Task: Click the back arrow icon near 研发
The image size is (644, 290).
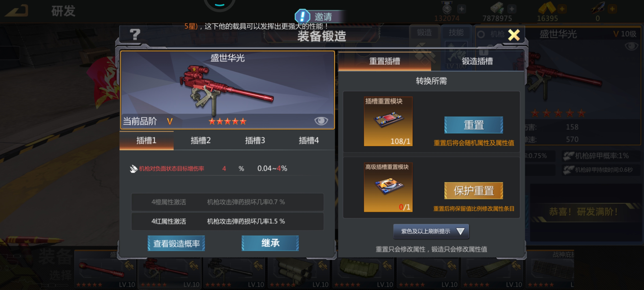Action: [17, 11]
